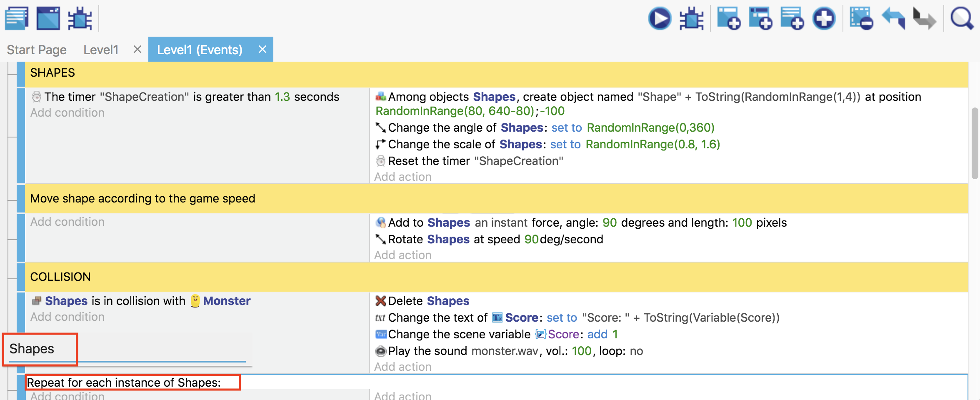Open search in events magnifier
980x400 pixels.
click(x=961, y=19)
